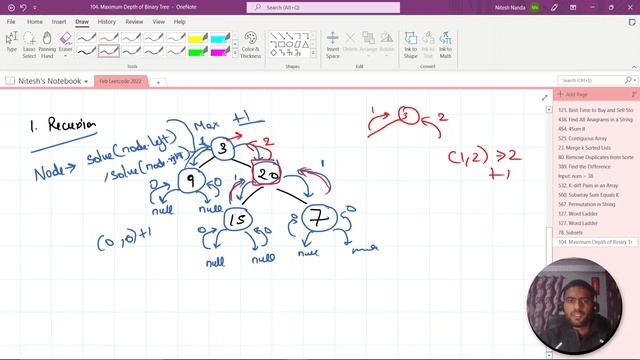Open the Nitesh Nanda account button
The height and width of the screenshot is (360, 640).
(x=517, y=7)
